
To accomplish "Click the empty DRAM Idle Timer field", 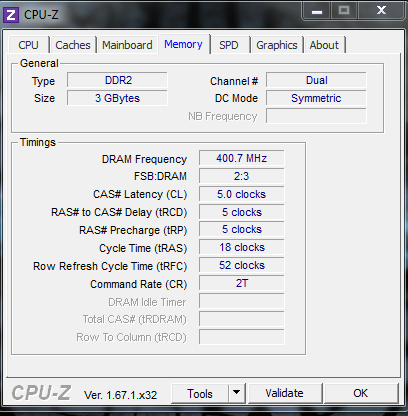I will 242,301.
